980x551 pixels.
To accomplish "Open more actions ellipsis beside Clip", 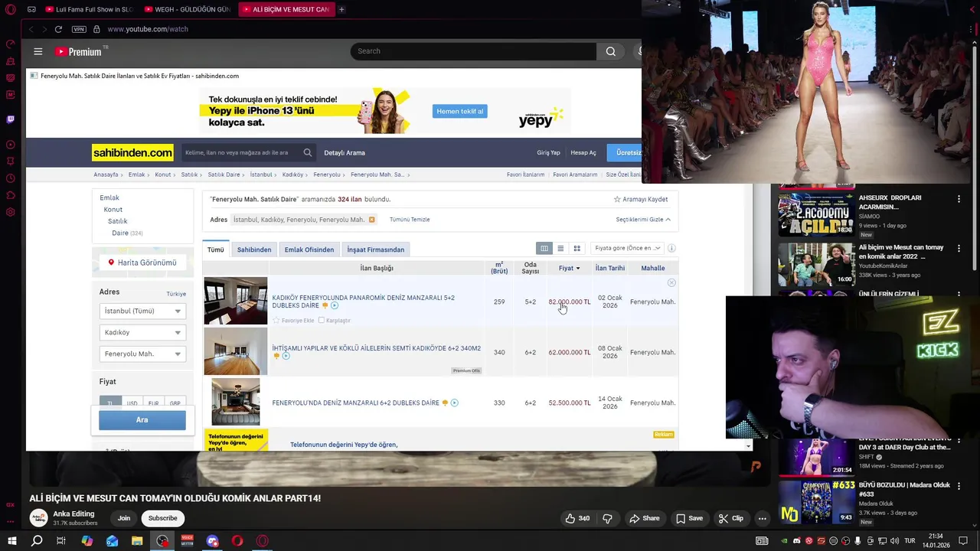I will (x=762, y=518).
